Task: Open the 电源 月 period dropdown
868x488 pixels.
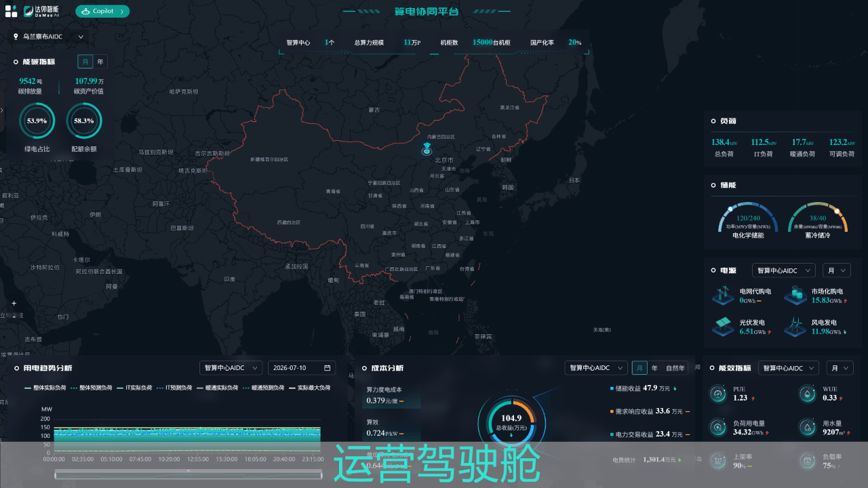Action: (x=836, y=270)
